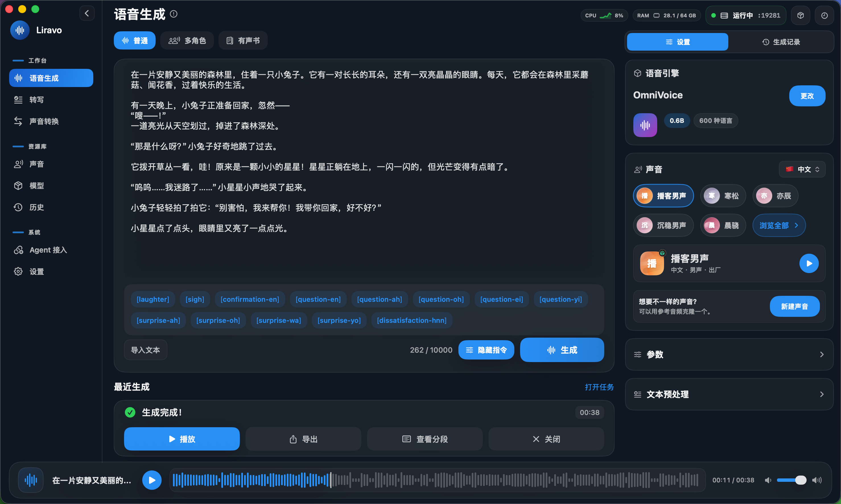Select the 寒松 voice chip

pos(723,196)
